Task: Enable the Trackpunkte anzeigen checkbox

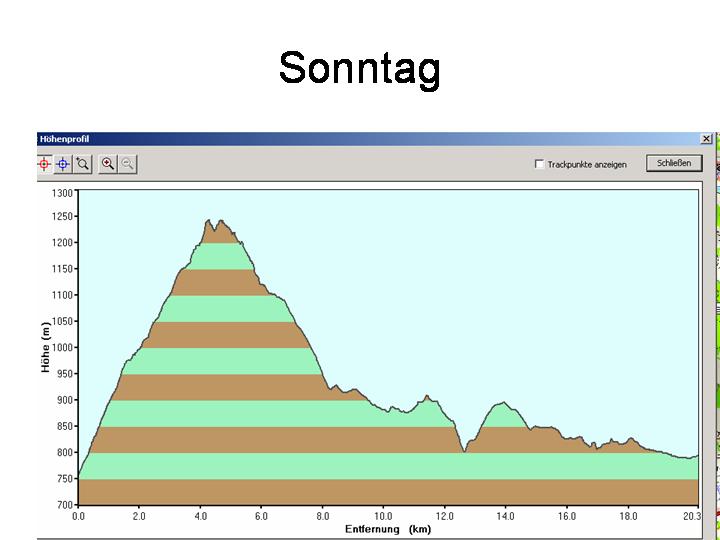Action: click(x=540, y=164)
